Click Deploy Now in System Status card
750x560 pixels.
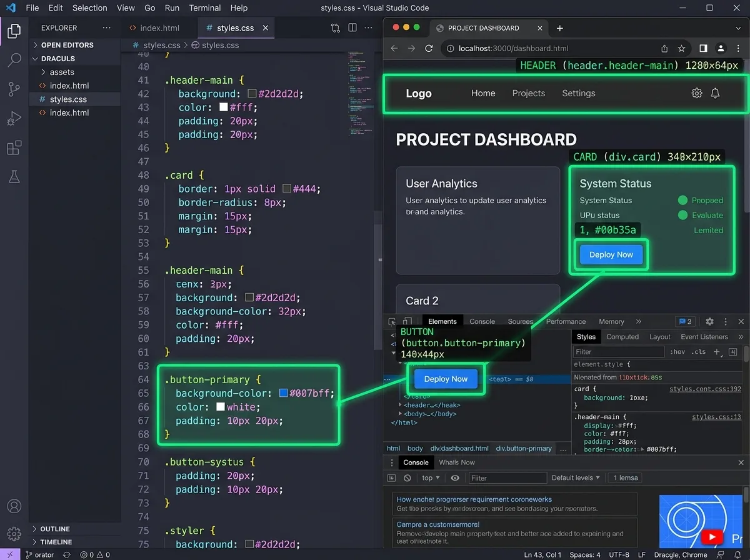click(x=611, y=255)
